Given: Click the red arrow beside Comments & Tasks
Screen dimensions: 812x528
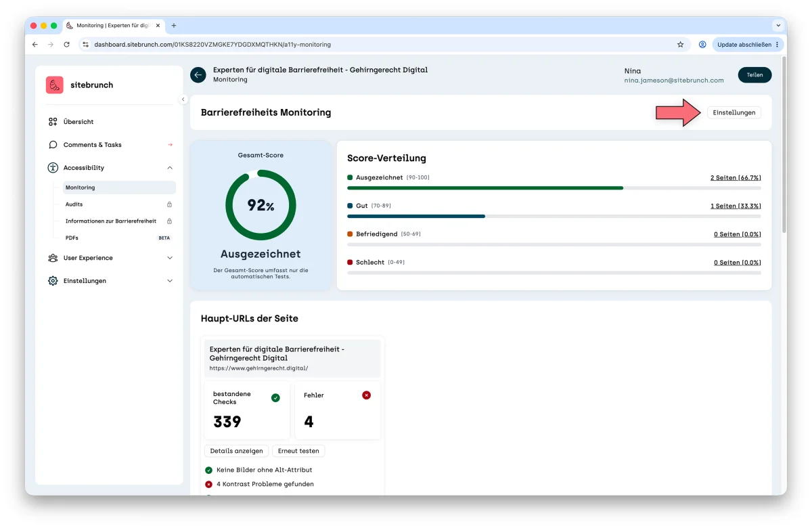Looking at the screenshot, I should click(x=170, y=145).
